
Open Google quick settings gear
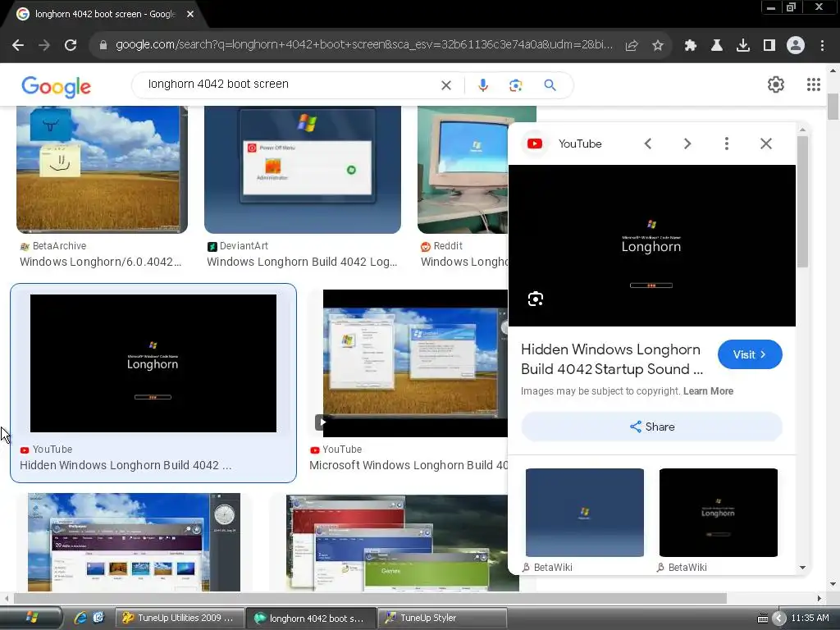point(776,84)
